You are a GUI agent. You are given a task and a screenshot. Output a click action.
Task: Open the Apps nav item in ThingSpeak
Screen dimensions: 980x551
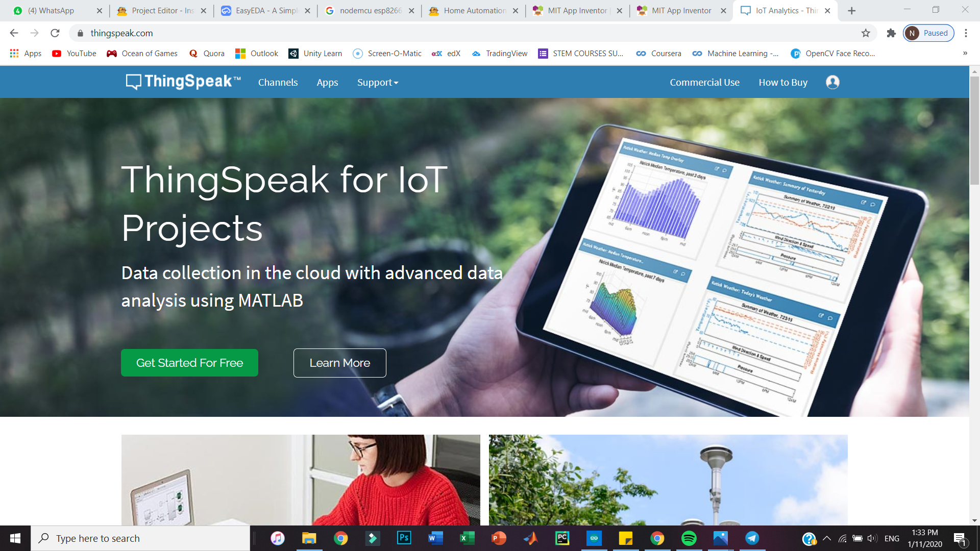[327, 82]
